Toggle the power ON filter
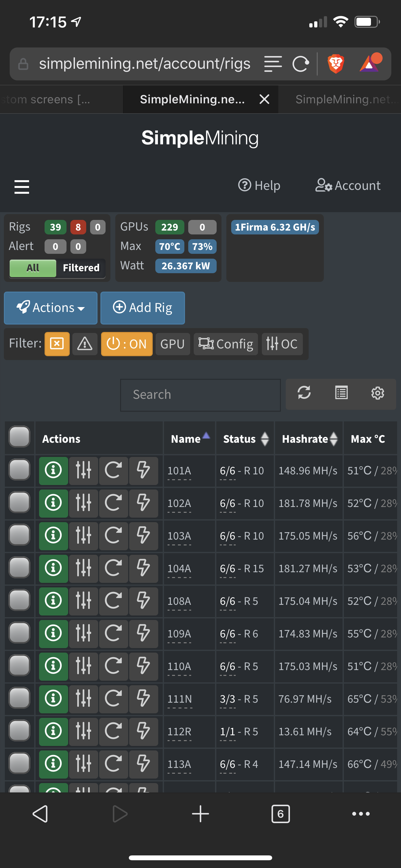 127,344
